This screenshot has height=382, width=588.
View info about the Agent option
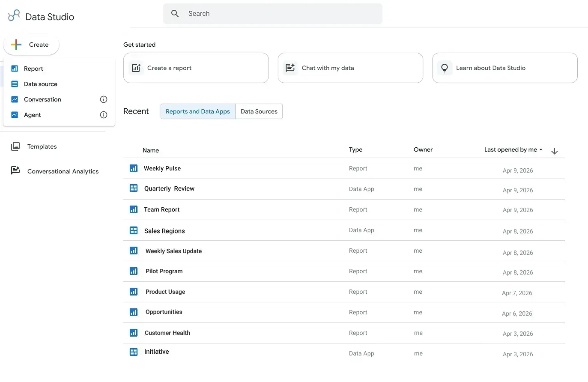(x=103, y=115)
